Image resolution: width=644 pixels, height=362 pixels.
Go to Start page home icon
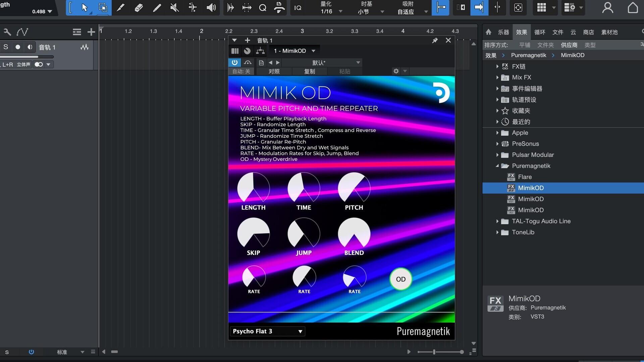pyautogui.click(x=633, y=7)
